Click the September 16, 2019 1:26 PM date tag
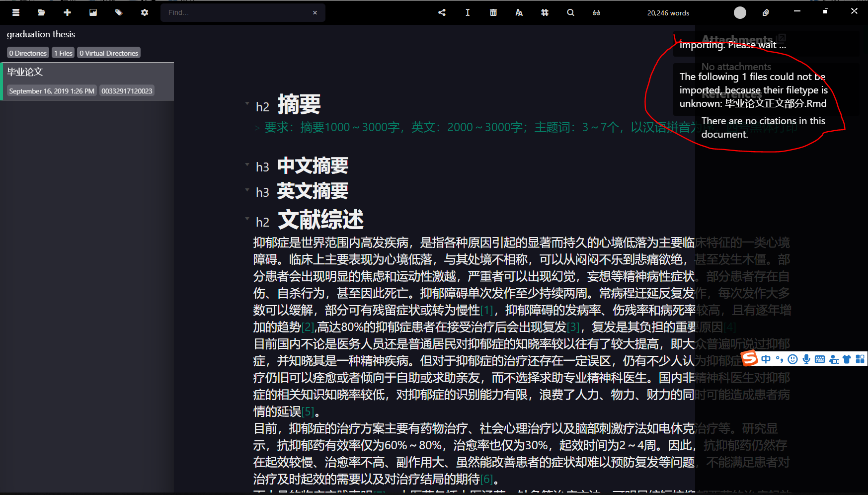This screenshot has height=495, width=868. pyautogui.click(x=52, y=91)
